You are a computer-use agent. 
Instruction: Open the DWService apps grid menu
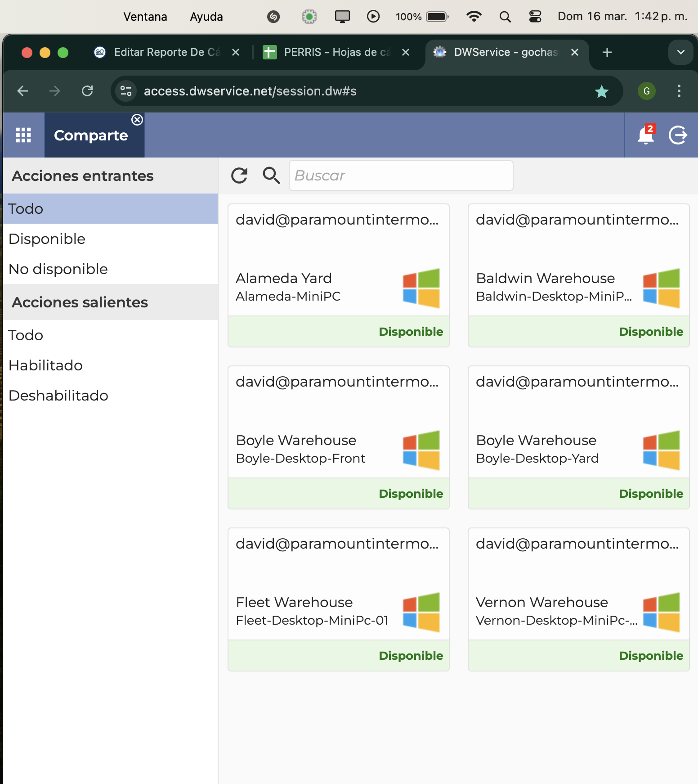[23, 135]
